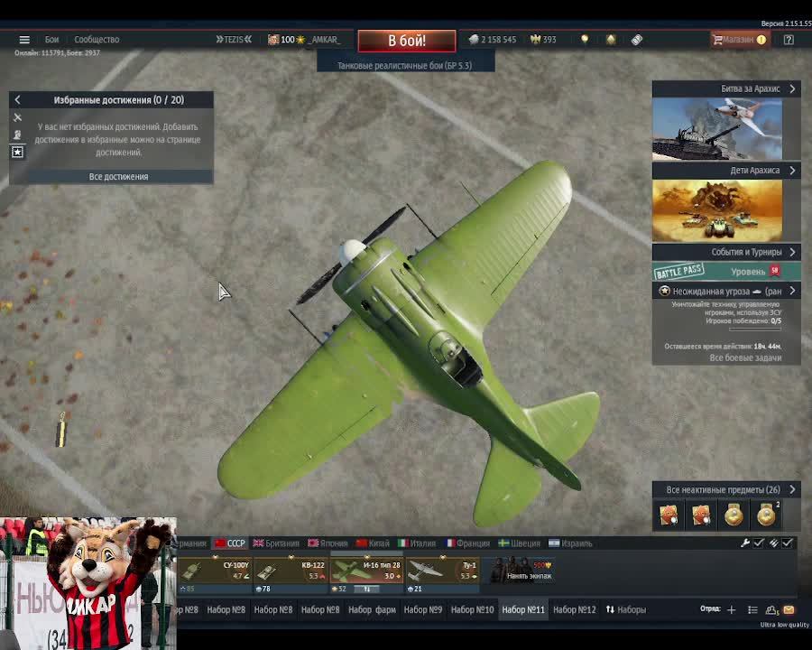Click the warbond shield icon

pos(611,40)
